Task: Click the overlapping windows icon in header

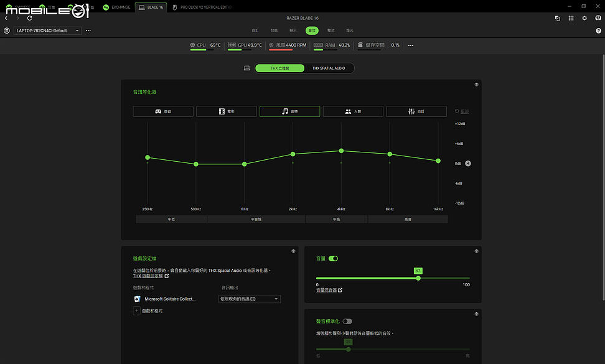Action: [x=558, y=18]
